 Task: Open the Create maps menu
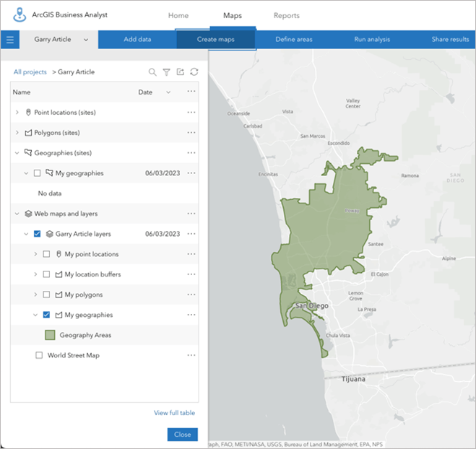tap(215, 40)
